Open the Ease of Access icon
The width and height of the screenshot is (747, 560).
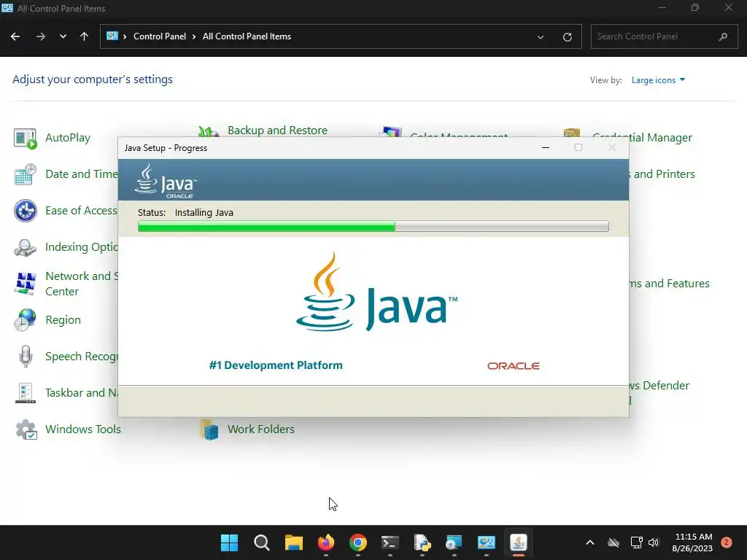[26, 211]
